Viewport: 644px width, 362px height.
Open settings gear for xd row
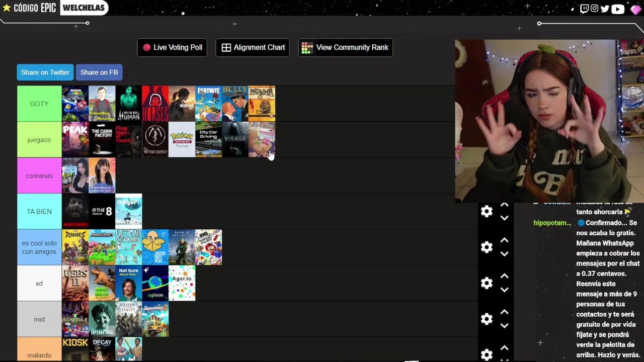point(487,283)
